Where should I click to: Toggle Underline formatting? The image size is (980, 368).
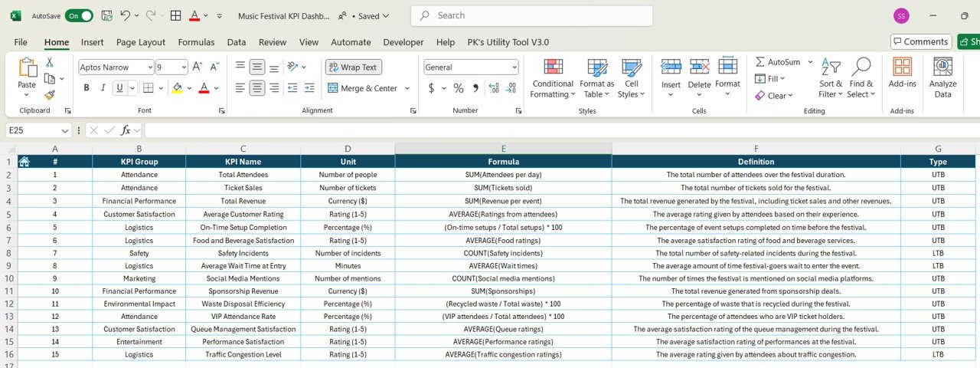tap(120, 88)
